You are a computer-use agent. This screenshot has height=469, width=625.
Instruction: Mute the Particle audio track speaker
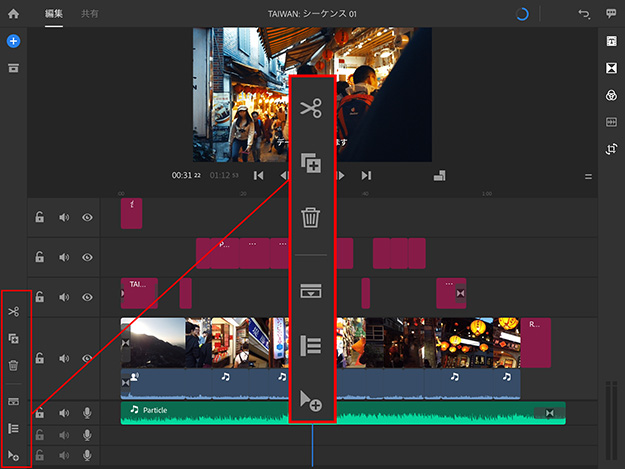[64, 412]
